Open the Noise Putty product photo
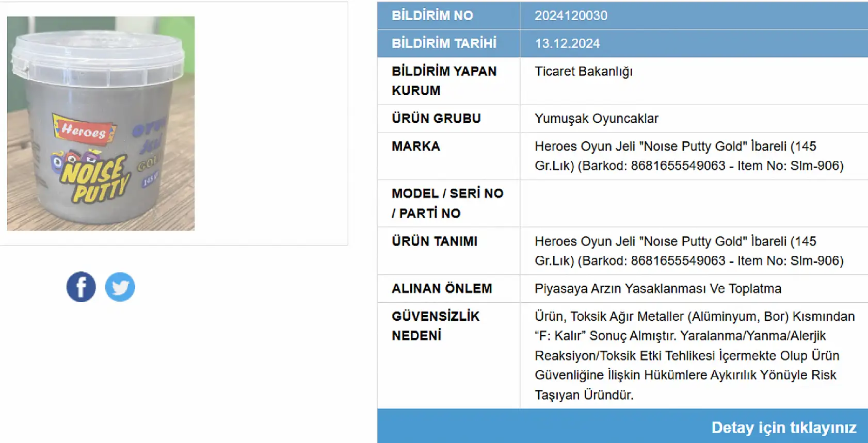868x443 pixels. click(101, 123)
